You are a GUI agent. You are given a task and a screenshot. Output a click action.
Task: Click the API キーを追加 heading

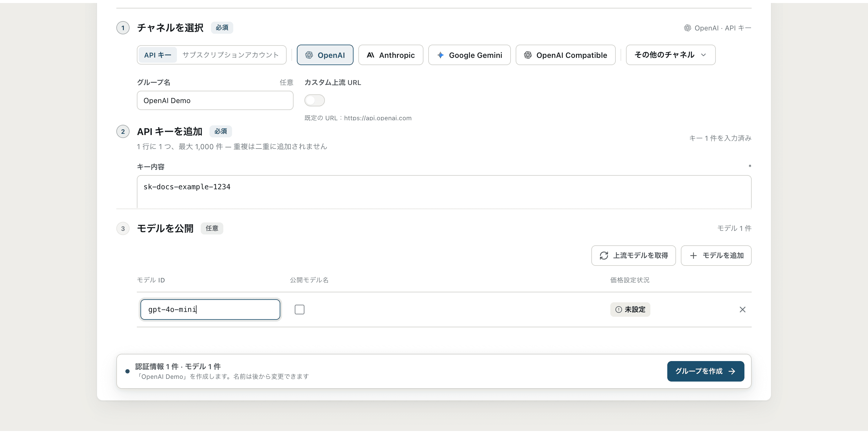tap(169, 131)
